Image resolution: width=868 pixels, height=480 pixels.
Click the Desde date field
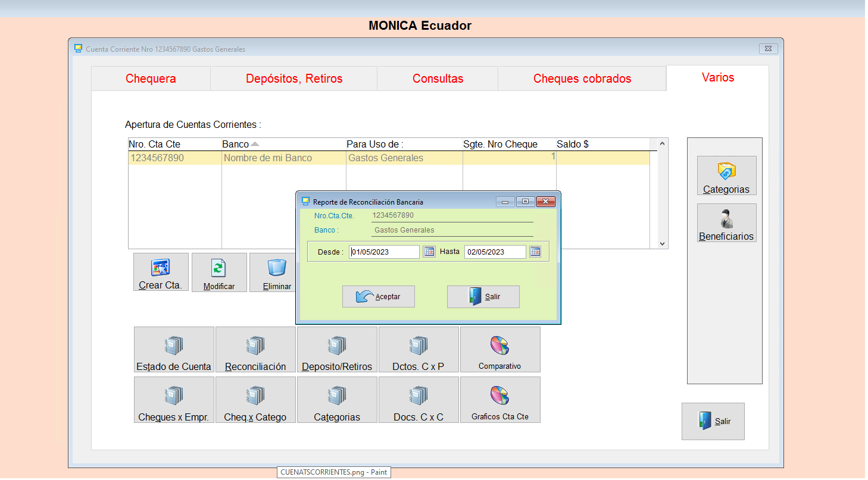(x=385, y=252)
